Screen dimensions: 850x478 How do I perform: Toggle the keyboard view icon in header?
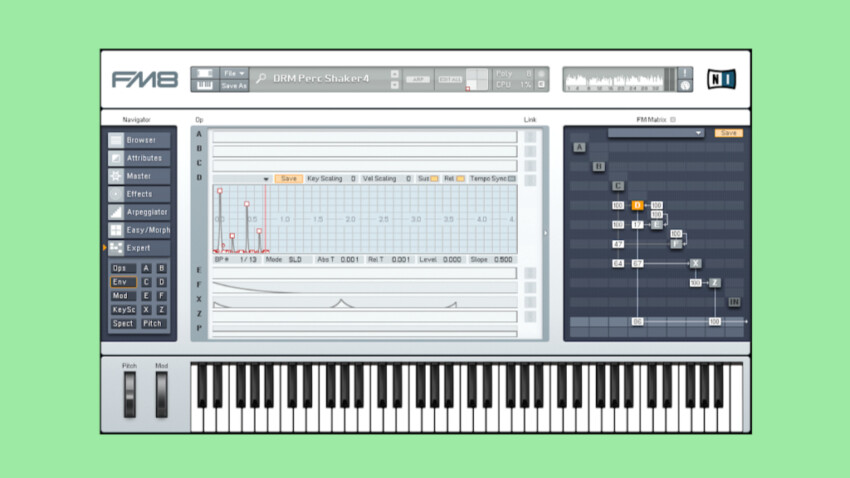click(204, 85)
